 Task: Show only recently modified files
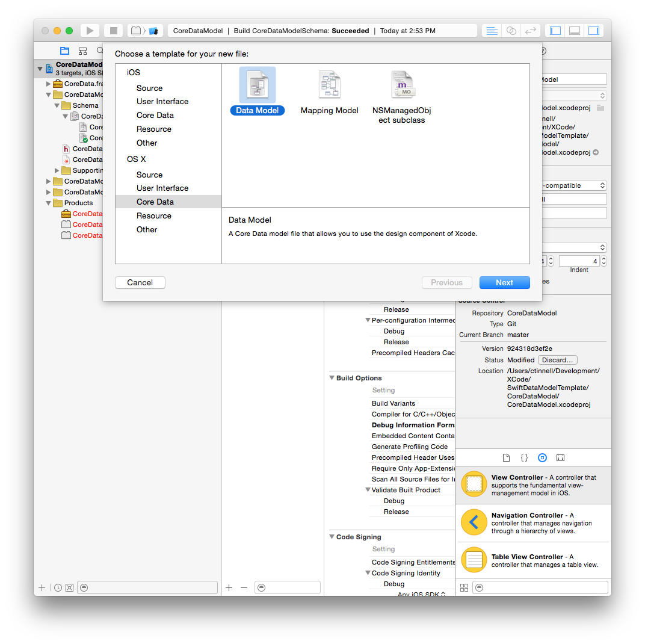click(x=58, y=587)
